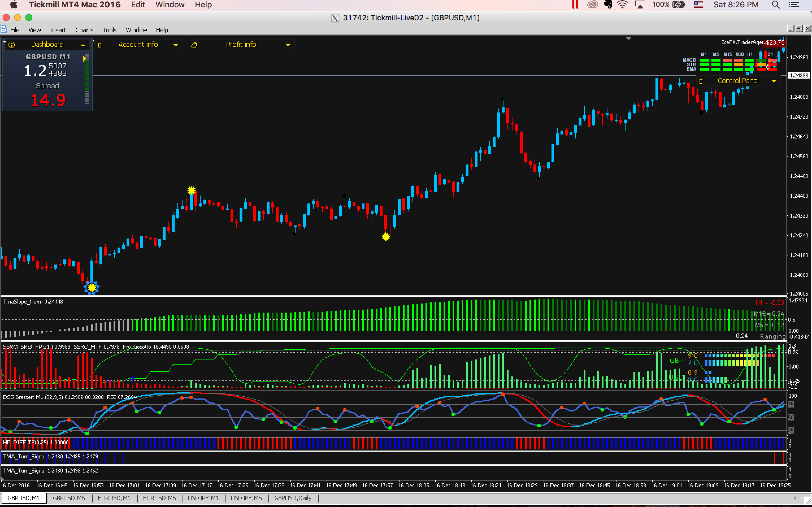Collapse the Dashboard panel arrow
Screen dimensions: 812x507
click(83, 45)
